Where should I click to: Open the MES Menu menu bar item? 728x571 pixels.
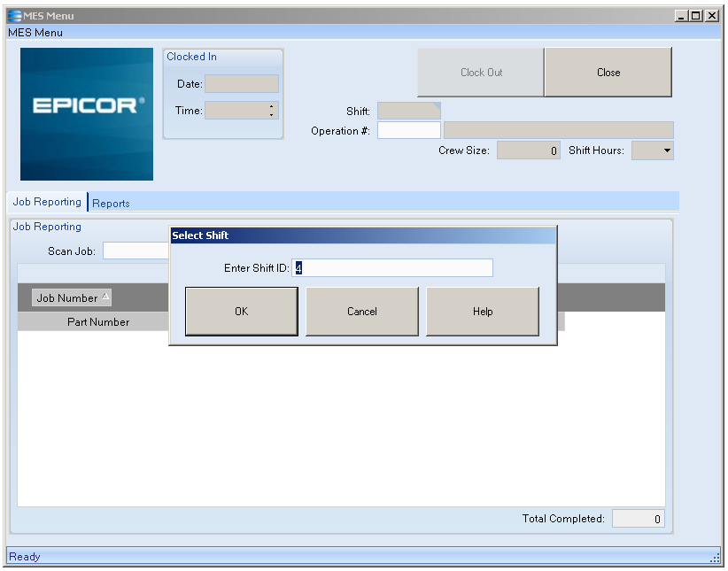35,33
